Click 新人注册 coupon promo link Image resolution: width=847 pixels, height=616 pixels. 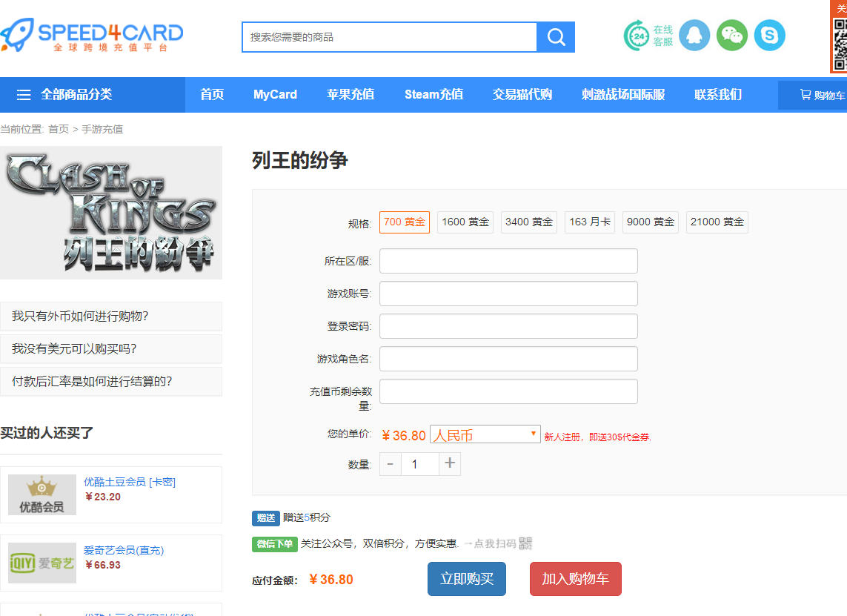[597, 437]
